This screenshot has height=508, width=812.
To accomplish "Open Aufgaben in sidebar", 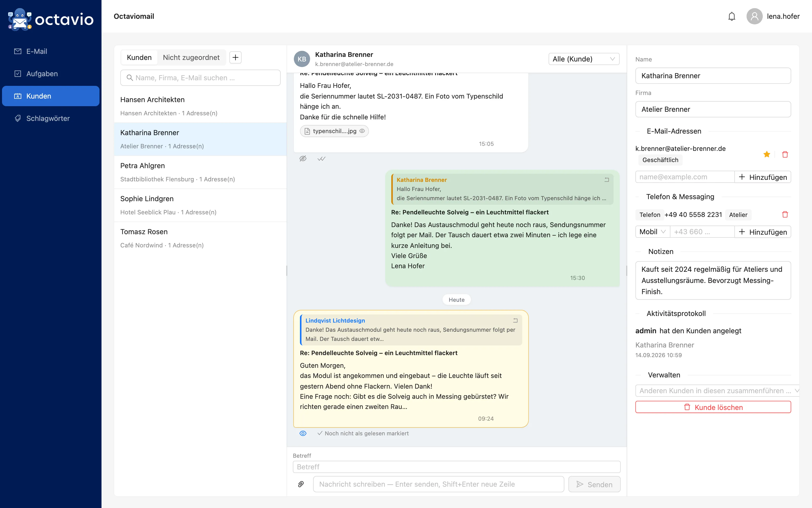I will coord(51,74).
